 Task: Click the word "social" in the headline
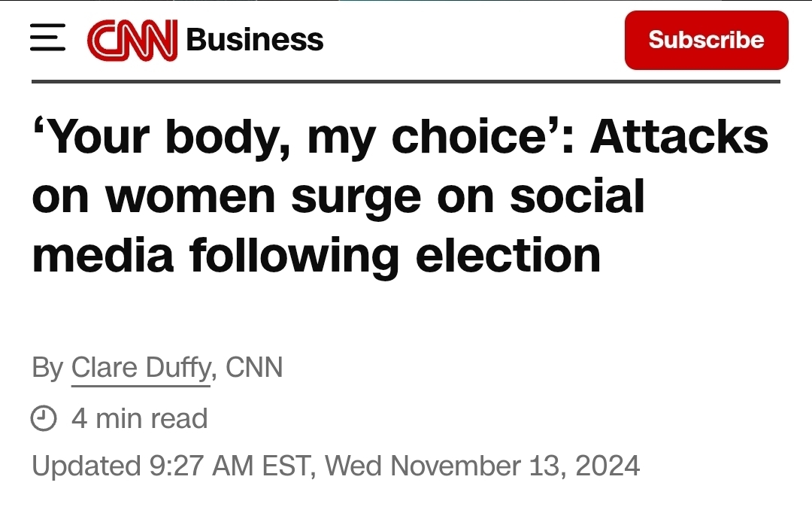tap(577, 197)
